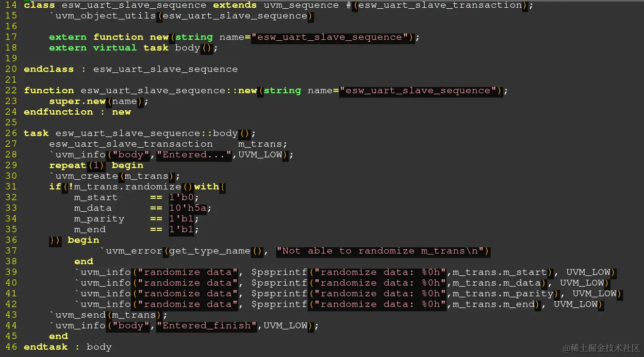Click line number 17 in the gutter
The height and width of the screenshot is (357, 644).
click(11, 37)
